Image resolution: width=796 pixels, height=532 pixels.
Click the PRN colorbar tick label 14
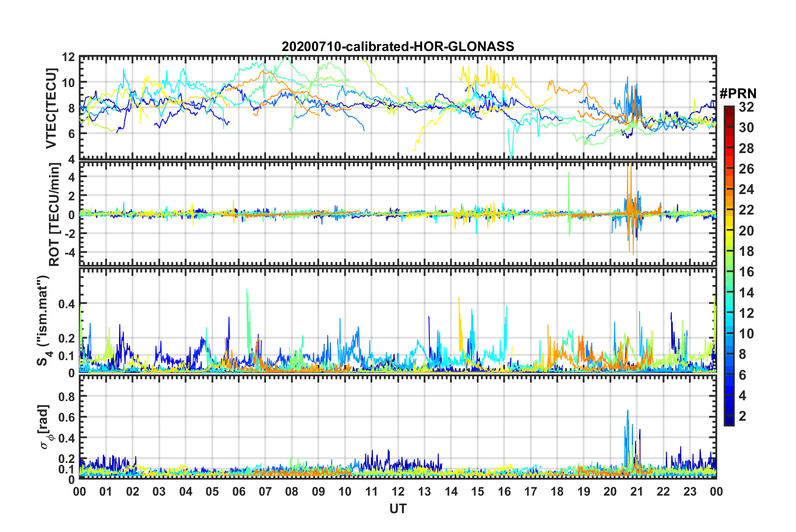pyautogui.click(x=746, y=292)
